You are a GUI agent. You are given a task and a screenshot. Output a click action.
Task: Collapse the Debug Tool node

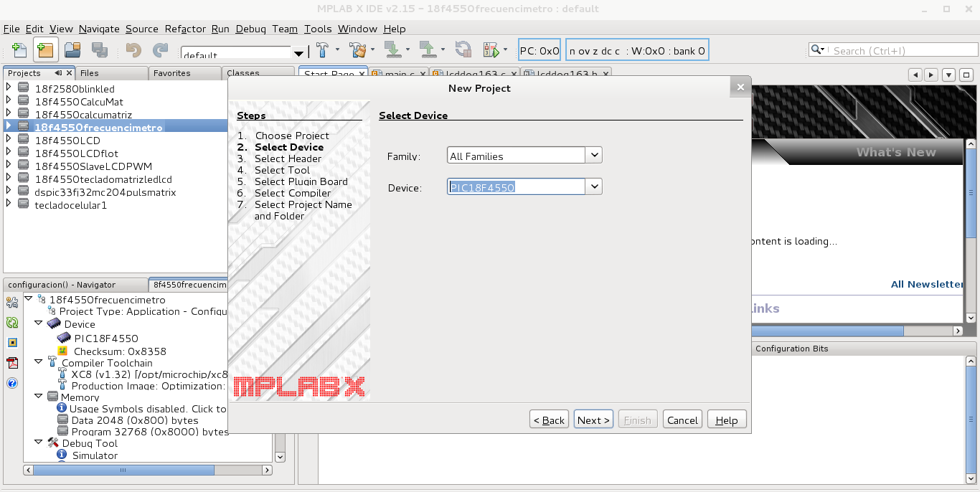coord(38,443)
